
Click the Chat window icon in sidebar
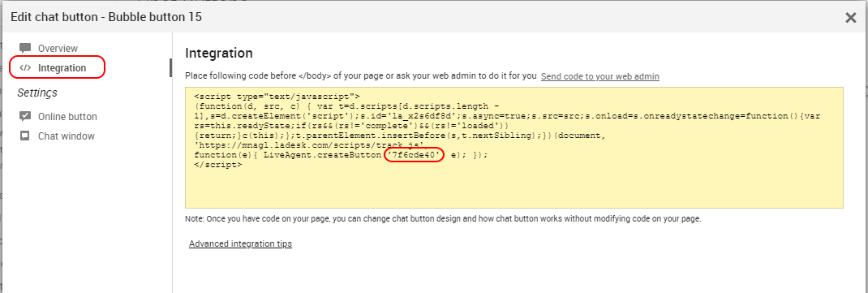25,136
